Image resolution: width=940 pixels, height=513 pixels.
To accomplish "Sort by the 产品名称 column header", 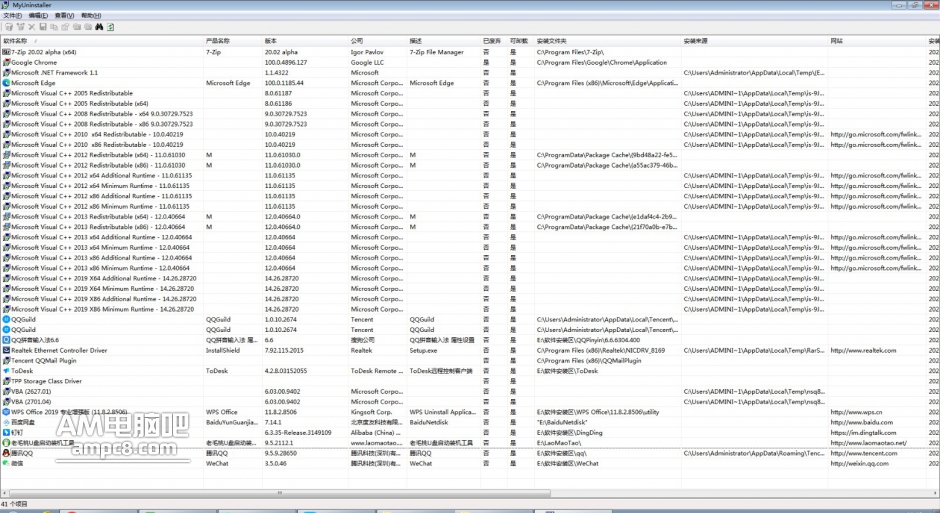I will 233,41.
